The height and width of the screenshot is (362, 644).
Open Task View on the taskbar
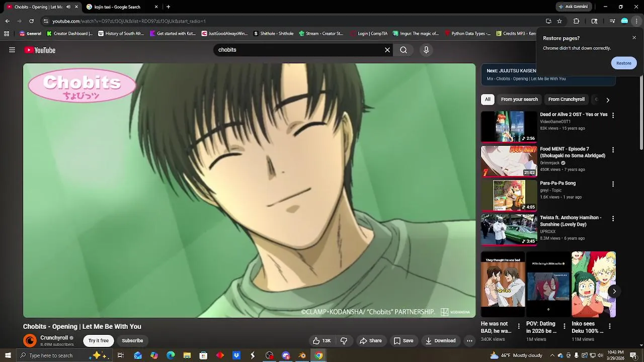[121, 355]
